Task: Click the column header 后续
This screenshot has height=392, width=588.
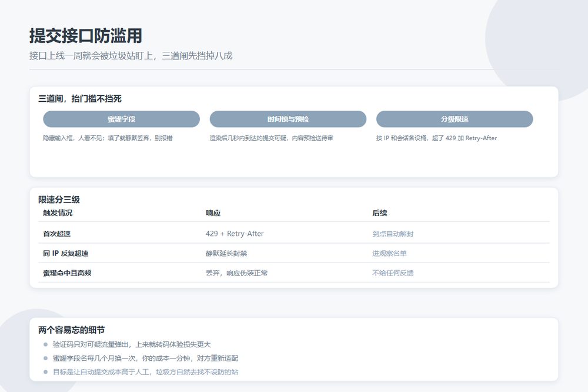Action: [379, 213]
